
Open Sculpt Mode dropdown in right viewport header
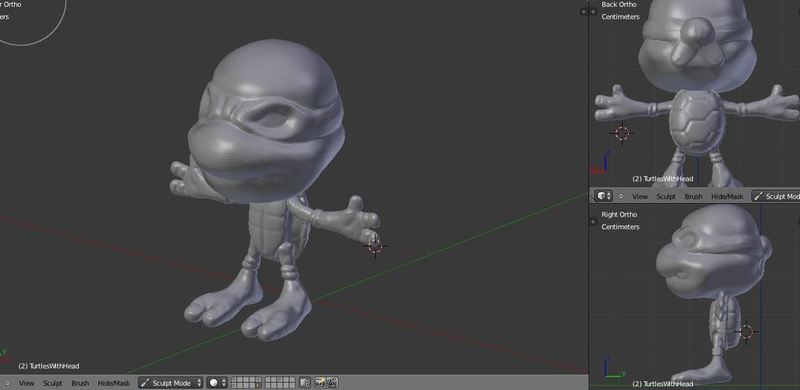tap(776, 196)
